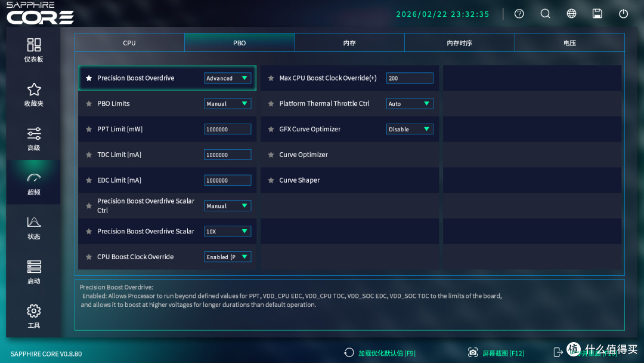
Task: Open the Precision Boost Overdrive Scalar 10X dropdown
Action: (x=228, y=232)
